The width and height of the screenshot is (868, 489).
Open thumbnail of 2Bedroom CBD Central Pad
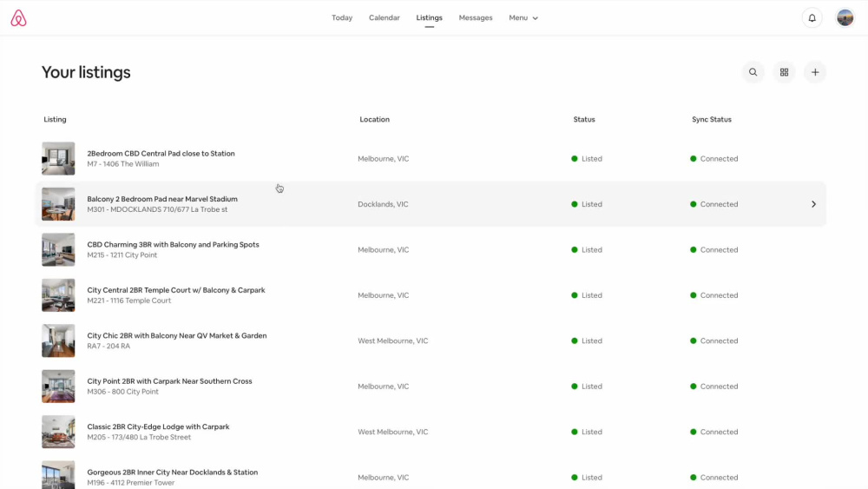[x=58, y=158]
